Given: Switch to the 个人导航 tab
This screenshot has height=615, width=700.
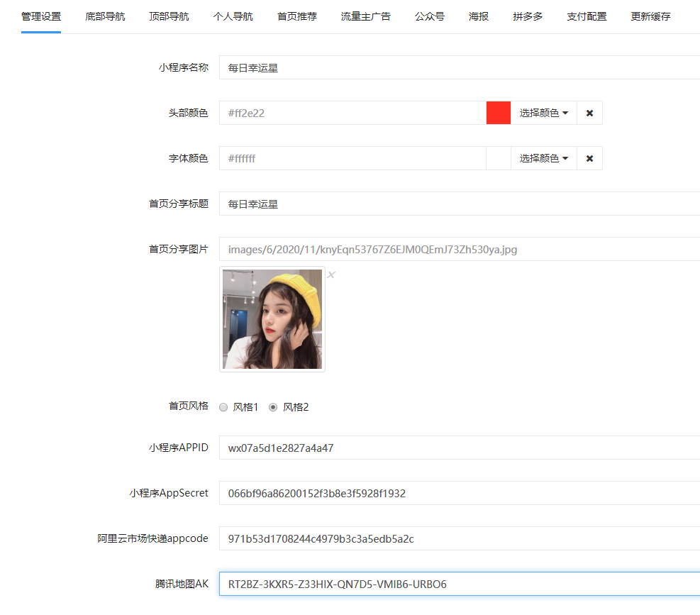Looking at the screenshot, I should (x=233, y=16).
